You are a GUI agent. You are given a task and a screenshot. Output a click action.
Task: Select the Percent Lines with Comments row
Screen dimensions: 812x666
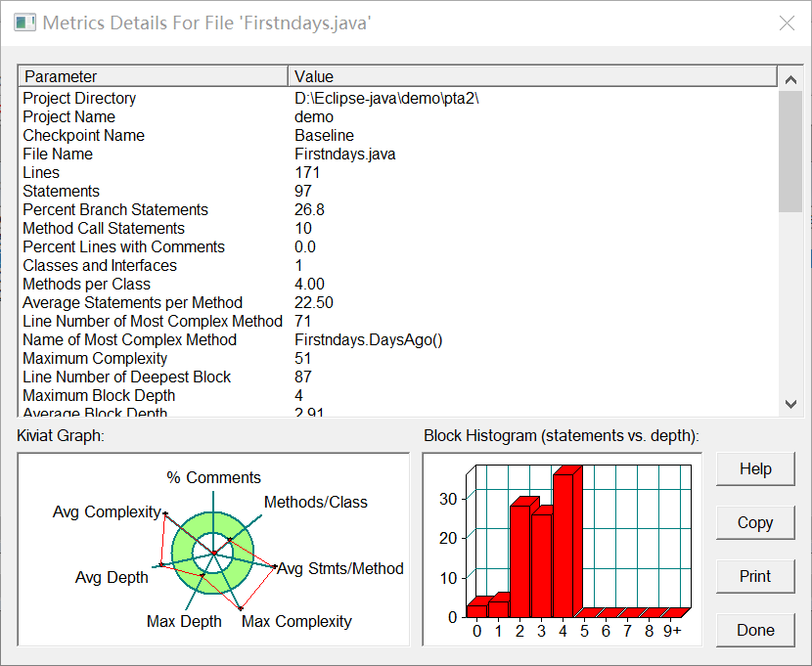(399, 247)
